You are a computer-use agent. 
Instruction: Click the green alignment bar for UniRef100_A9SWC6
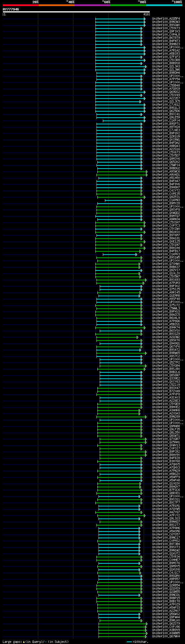[123, 172]
